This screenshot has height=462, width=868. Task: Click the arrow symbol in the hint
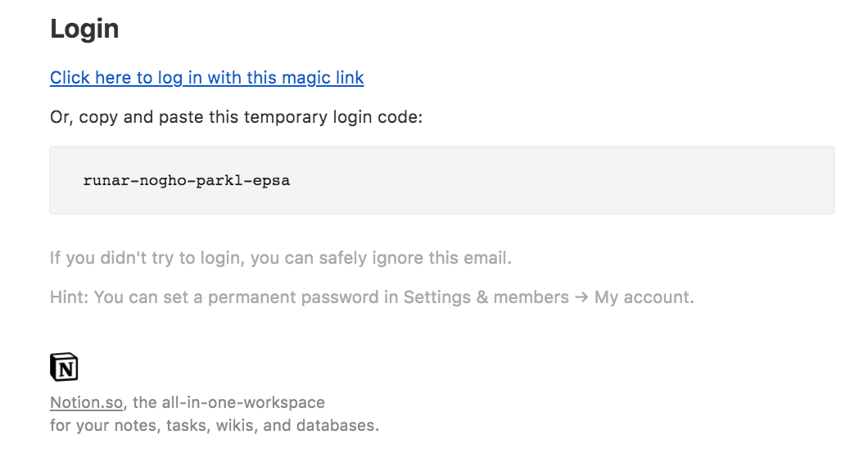click(581, 297)
